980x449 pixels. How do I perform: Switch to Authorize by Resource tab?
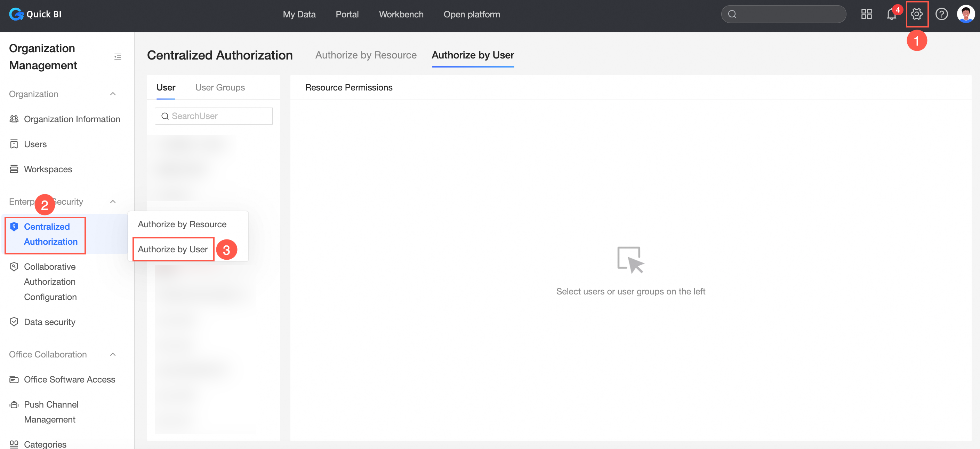[x=366, y=55]
